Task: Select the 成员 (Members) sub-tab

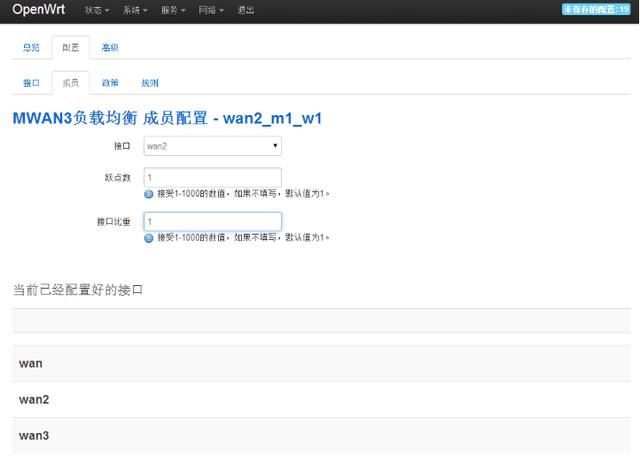Action: coord(71,83)
